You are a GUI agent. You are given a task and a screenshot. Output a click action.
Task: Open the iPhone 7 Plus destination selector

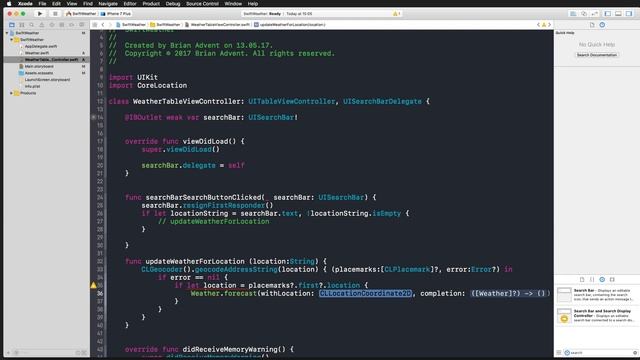click(x=116, y=14)
